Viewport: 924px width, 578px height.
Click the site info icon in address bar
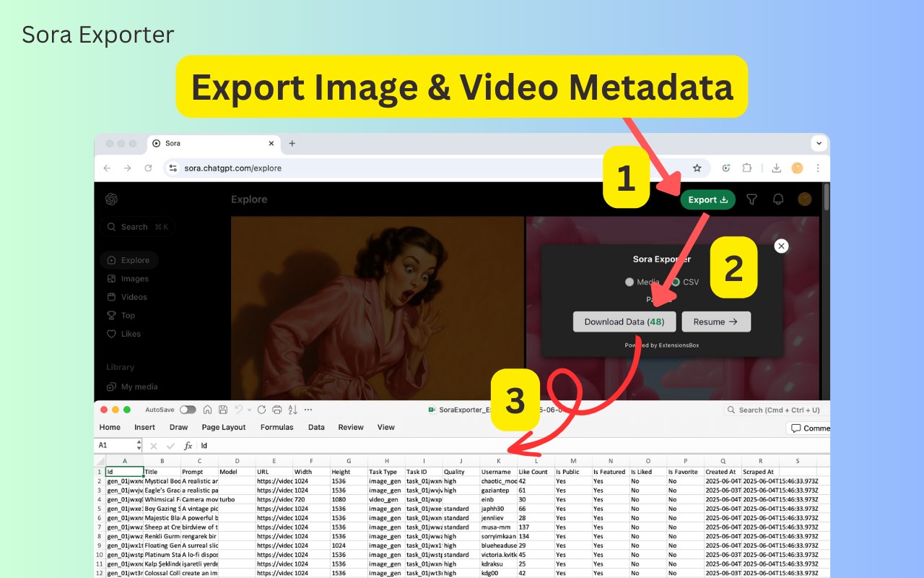(x=172, y=168)
